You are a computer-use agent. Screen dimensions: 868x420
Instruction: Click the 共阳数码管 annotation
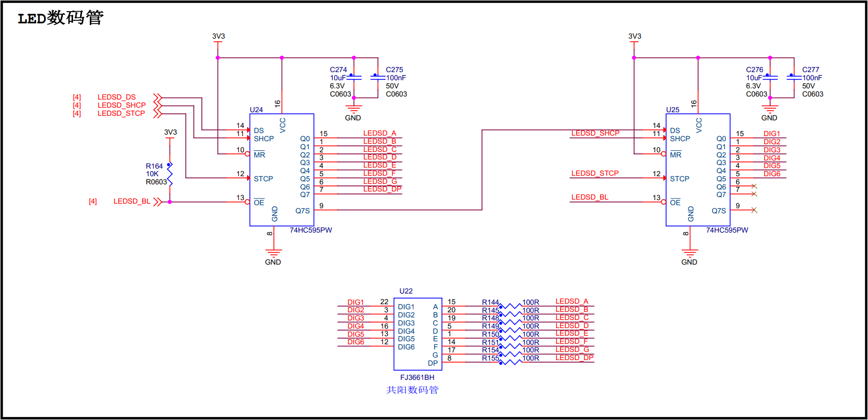click(412, 390)
